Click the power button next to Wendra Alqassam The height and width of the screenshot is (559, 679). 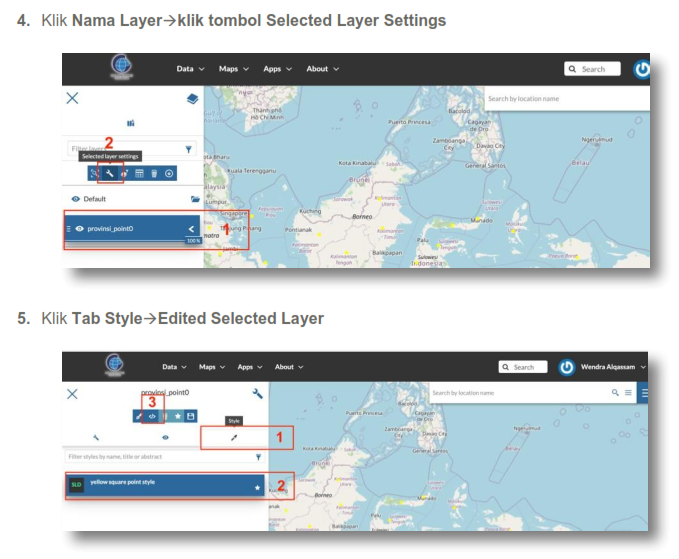point(567,367)
